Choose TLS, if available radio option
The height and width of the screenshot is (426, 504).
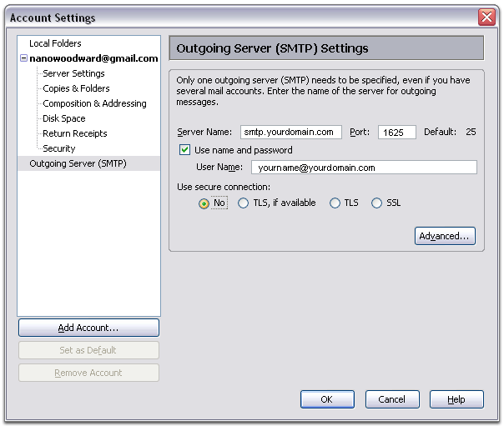(x=243, y=203)
